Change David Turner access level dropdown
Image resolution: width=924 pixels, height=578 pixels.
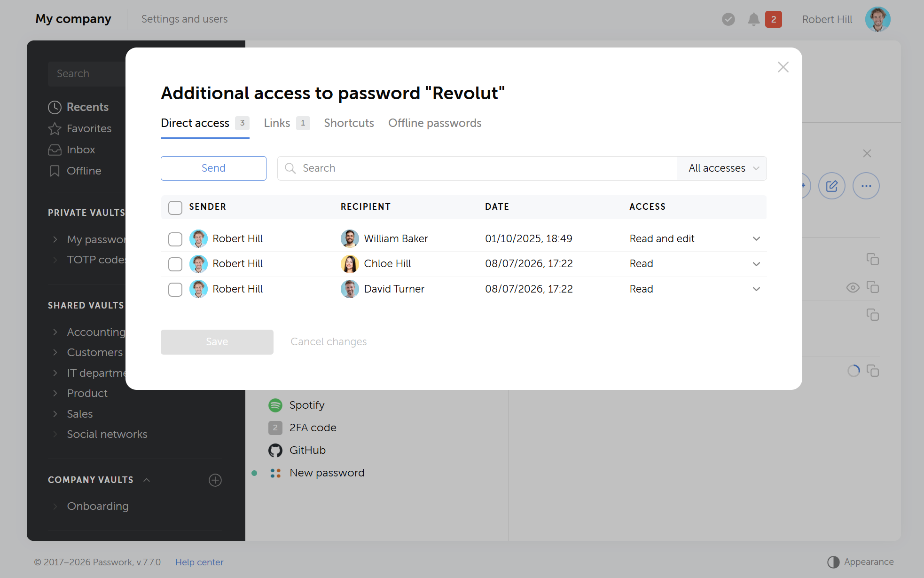[x=756, y=289]
